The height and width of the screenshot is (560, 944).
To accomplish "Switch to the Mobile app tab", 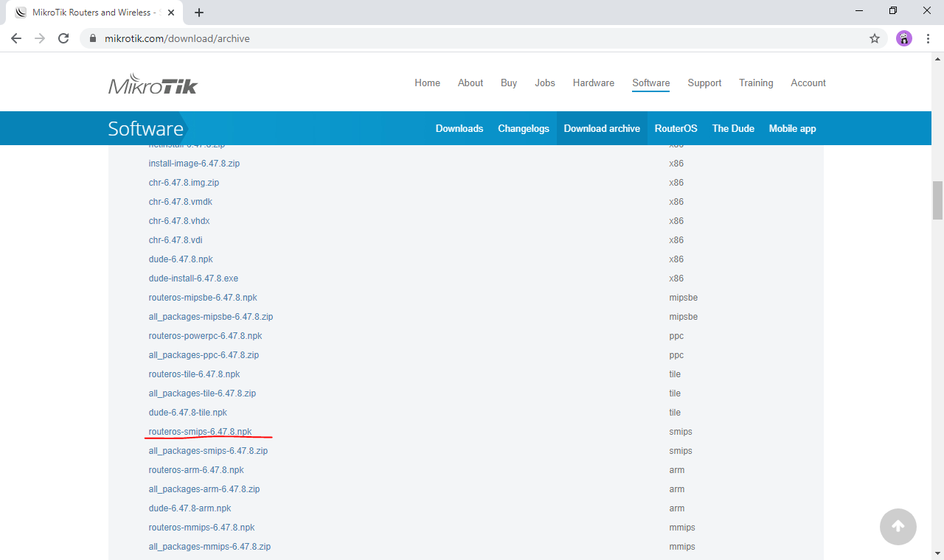I will 792,128.
